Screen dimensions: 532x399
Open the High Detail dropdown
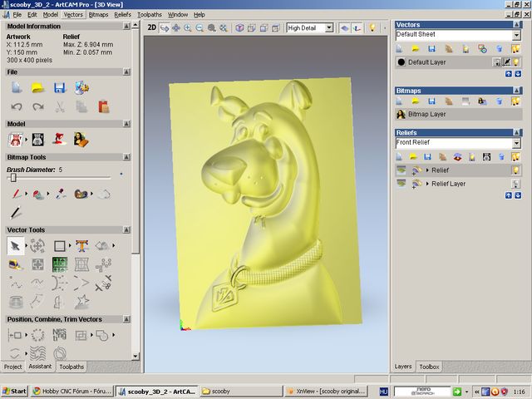coord(310,27)
